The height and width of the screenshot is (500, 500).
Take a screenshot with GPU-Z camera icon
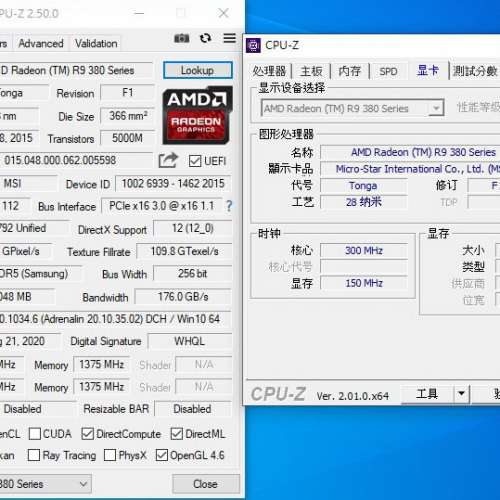click(x=182, y=38)
